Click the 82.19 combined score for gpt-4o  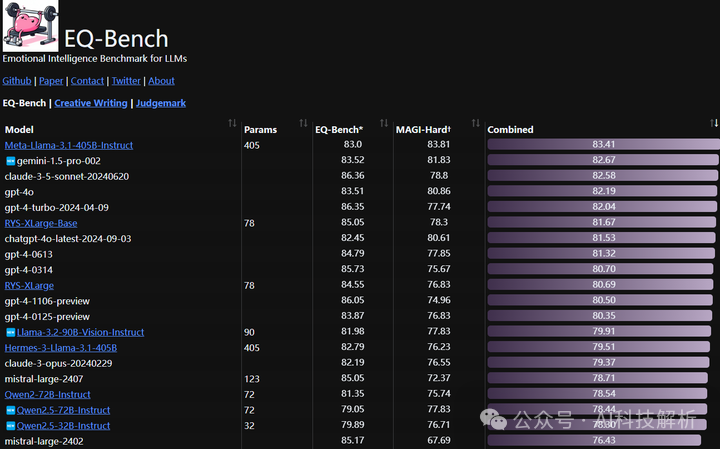603,191
